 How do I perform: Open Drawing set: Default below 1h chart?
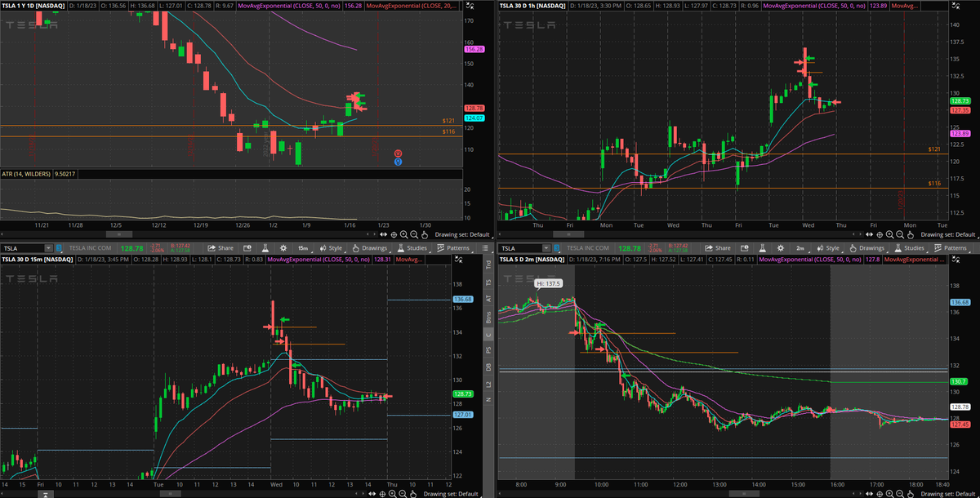[x=948, y=233]
